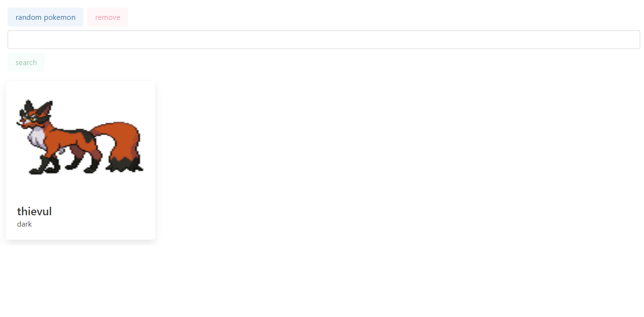Click the black tip of thievul's tail
The height and width of the screenshot is (317, 644).
tap(125, 165)
